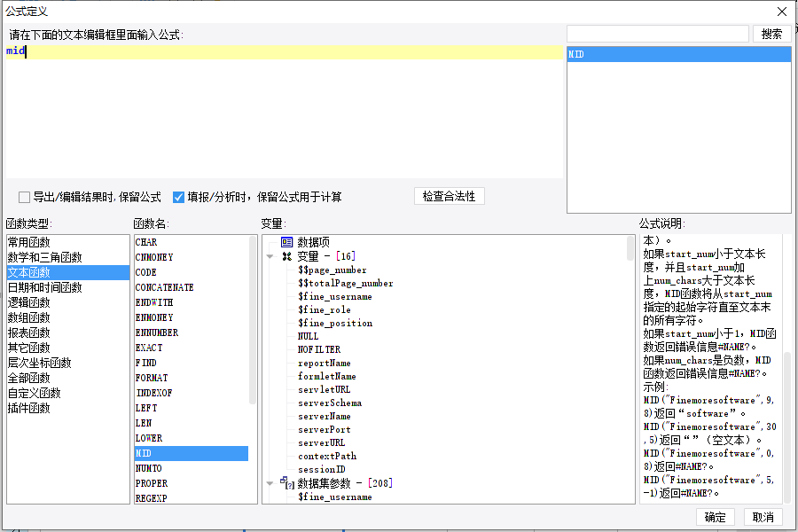Select $fine_position variable
Viewport: 798px width, 532px height.
(335, 323)
